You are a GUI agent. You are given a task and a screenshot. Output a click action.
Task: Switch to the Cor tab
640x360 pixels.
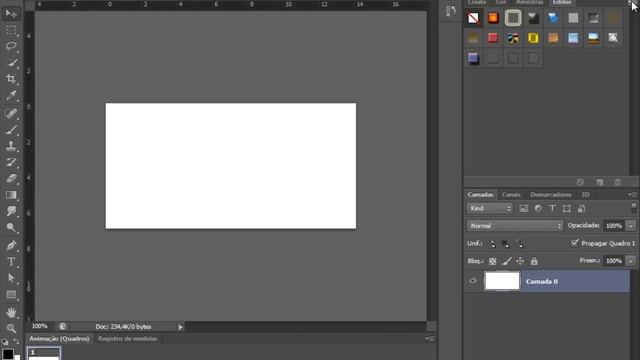click(501, 2)
